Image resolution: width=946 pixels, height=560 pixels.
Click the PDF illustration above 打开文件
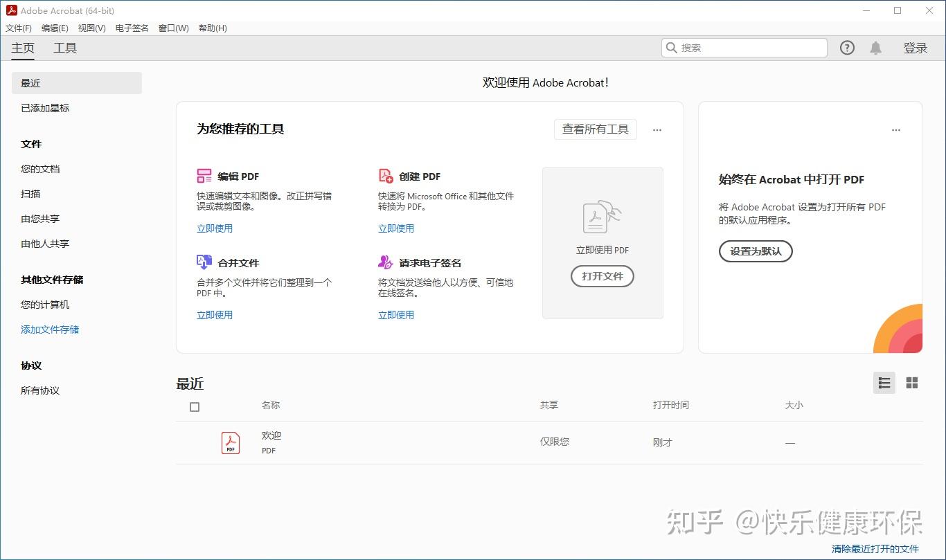point(602,217)
